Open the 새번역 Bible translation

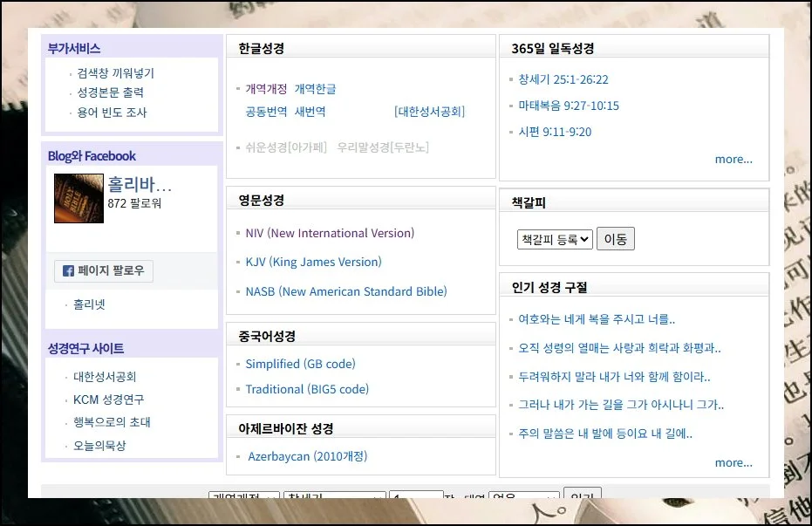coord(310,112)
